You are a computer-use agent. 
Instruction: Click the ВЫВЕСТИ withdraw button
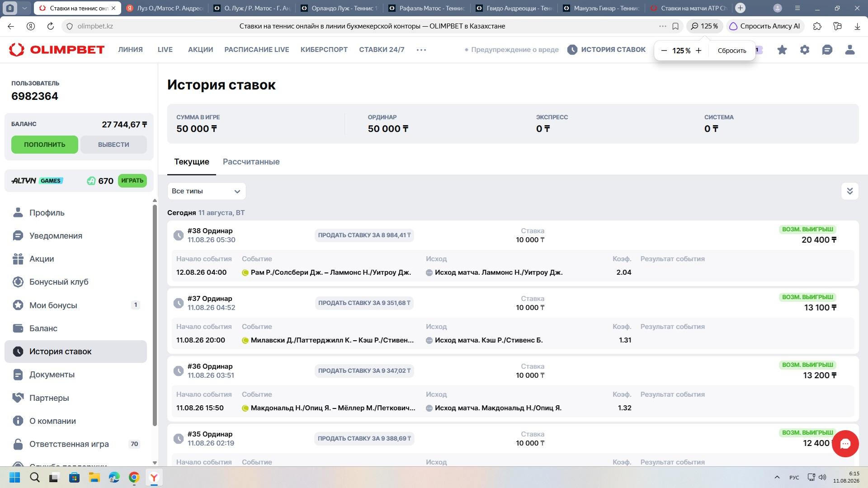[x=113, y=145]
